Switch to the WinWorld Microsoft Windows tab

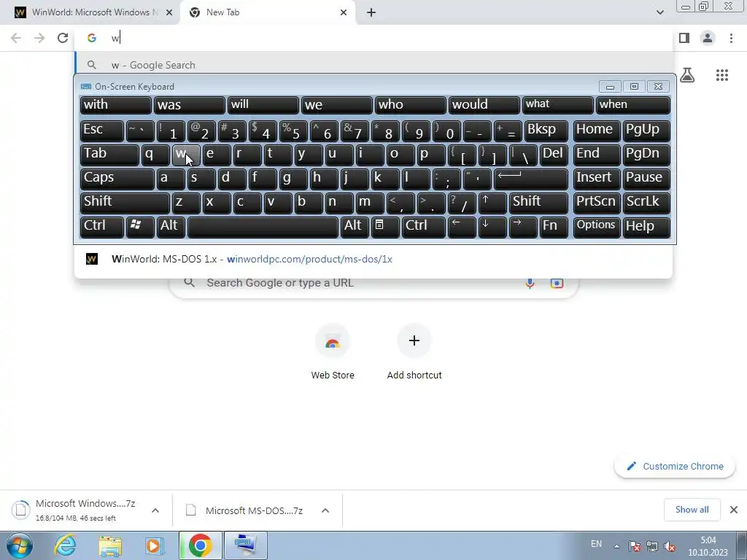click(90, 12)
